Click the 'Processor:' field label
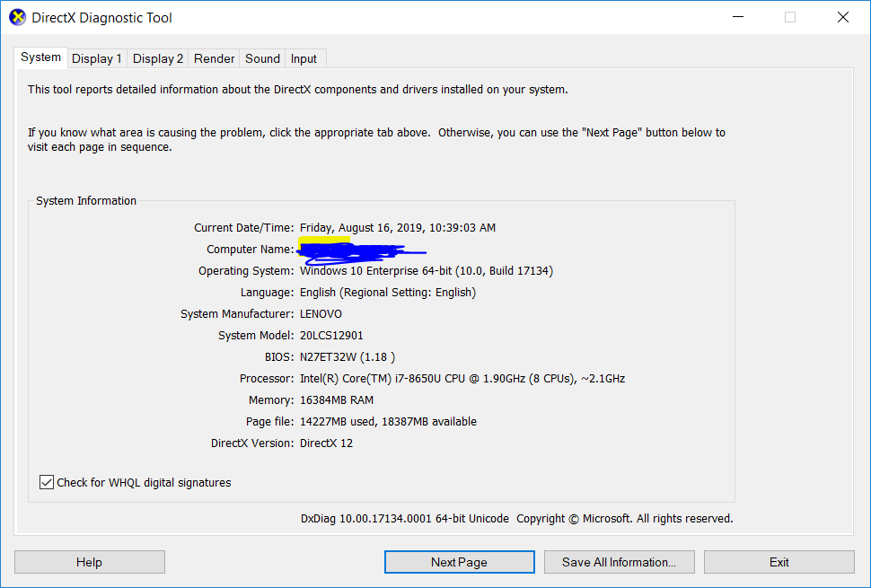Viewport: 871px width, 588px height. point(267,379)
